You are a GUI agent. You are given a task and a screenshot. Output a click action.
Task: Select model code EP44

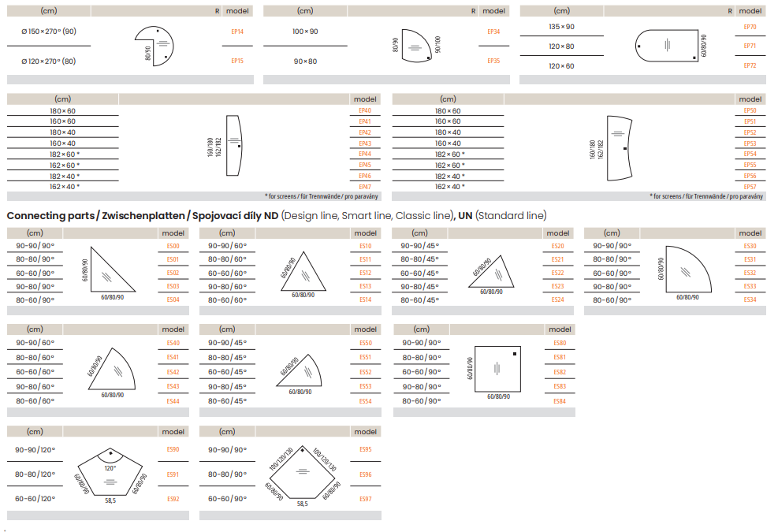click(x=365, y=154)
